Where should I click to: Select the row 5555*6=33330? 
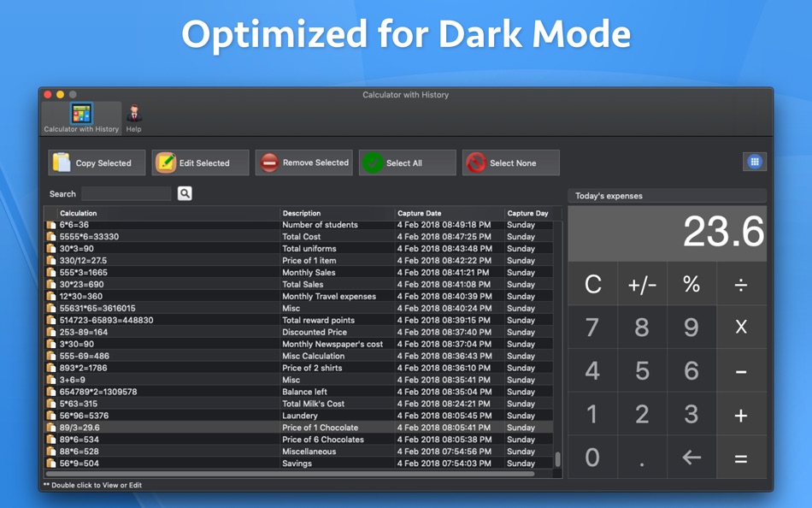[x=299, y=236]
